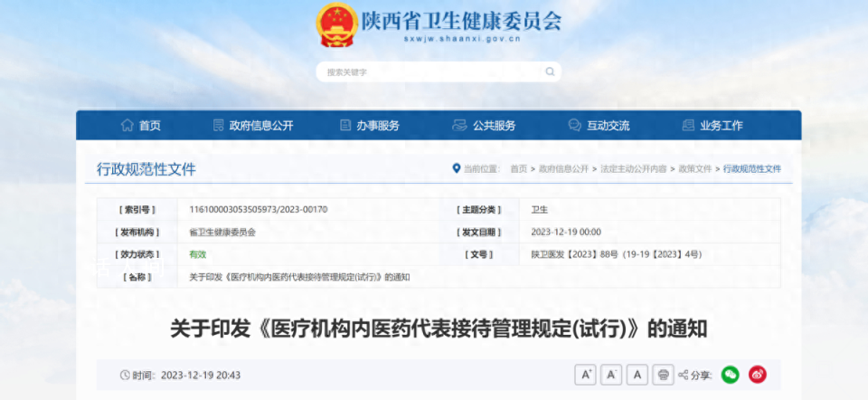Click the clock icon beside 时间
Screen dimensions: 868x400
pyautogui.click(x=125, y=375)
